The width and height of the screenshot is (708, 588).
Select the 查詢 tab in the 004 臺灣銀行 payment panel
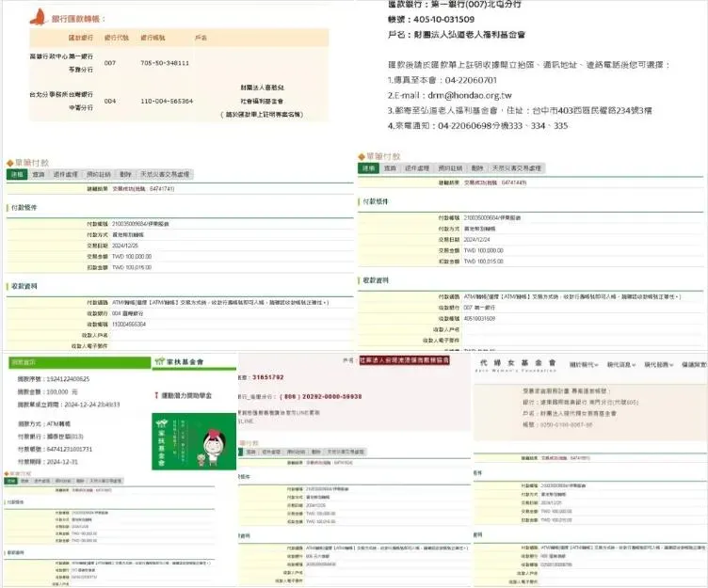(39, 174)
